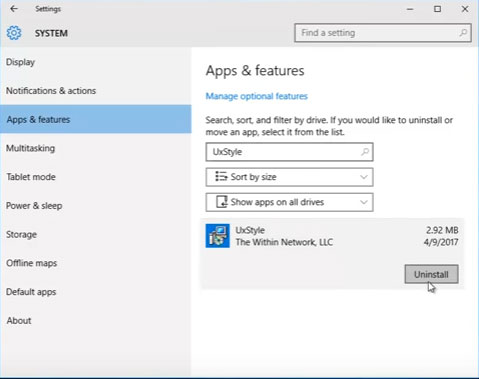
Task: Go back using the arrow icon
Action: click(x=14, y=9)
